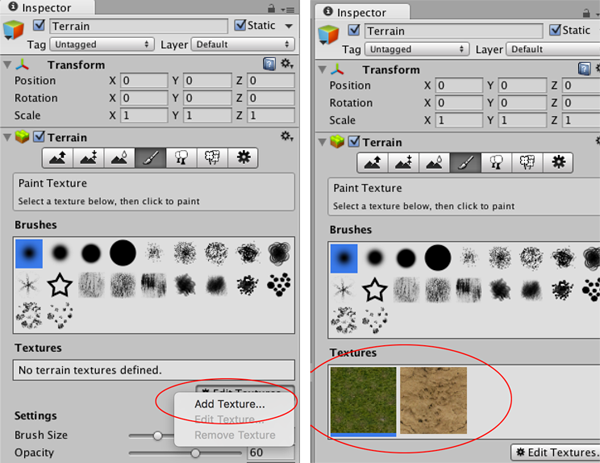
Task: Pick the star-shaped brush in left Brushes grid
Action: pyautogui.click(x=60, y=285)
